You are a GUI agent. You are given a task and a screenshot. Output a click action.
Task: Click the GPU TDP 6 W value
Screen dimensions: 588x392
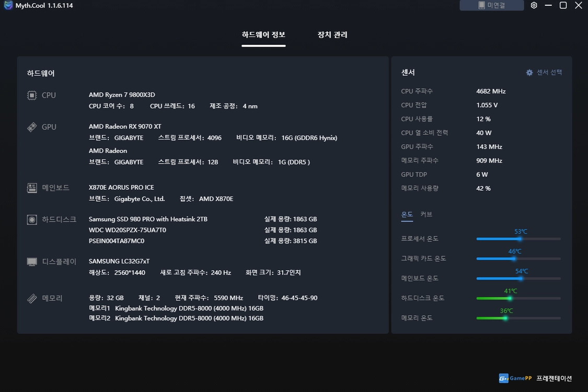482,175
